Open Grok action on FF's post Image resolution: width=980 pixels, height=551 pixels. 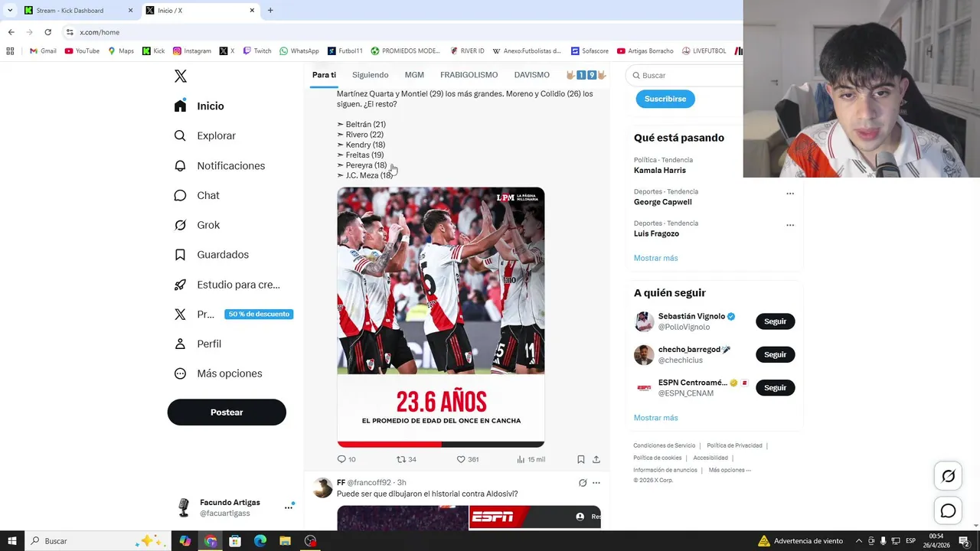click(x=583, y=483)
